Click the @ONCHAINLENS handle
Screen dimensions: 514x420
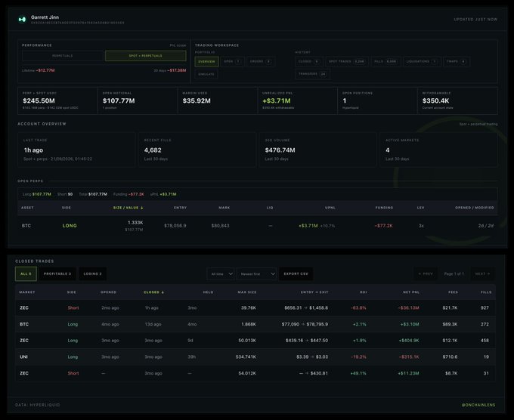click(x=478, y=405)
